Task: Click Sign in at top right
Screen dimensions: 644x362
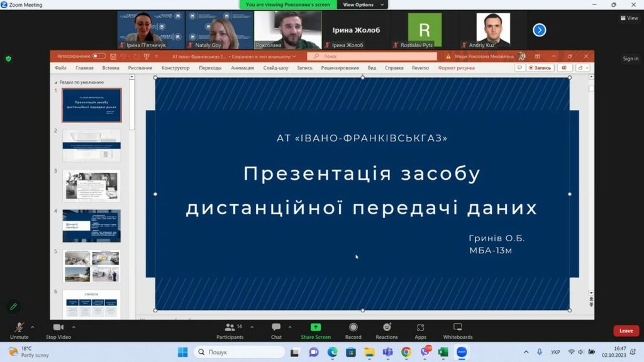Action: (x=630, y=58)
